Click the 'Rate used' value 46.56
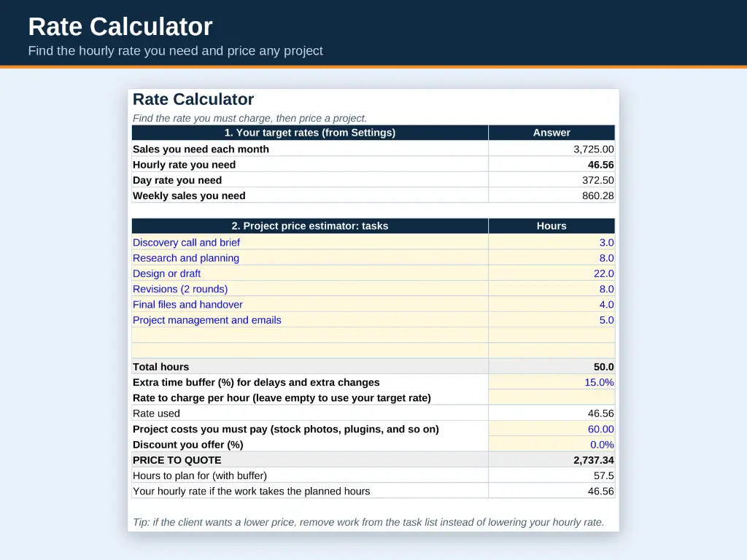 [600, 413]
